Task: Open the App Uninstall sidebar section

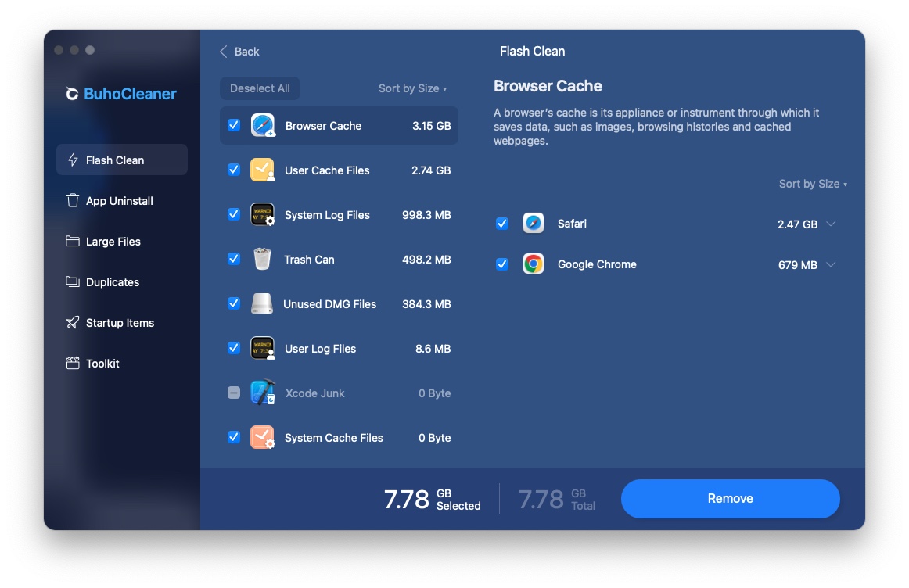Action: (x=122, y=200)
